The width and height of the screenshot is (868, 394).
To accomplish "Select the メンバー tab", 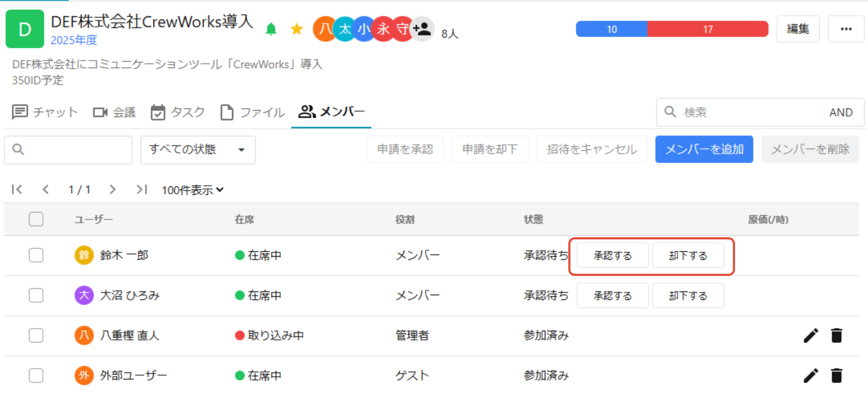I will tap(331, 112).
